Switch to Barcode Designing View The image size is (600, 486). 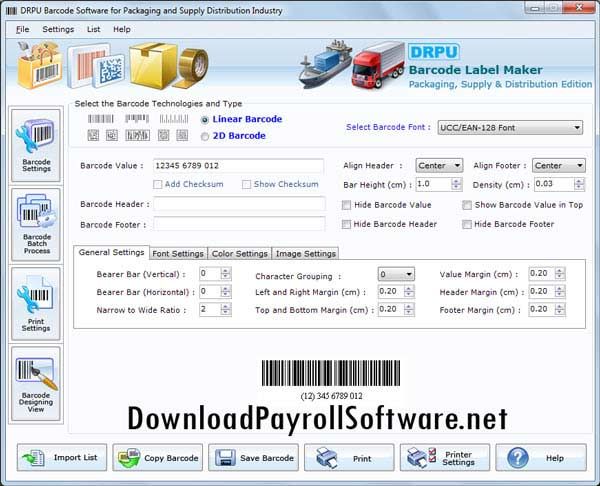(x=36, y=384)
